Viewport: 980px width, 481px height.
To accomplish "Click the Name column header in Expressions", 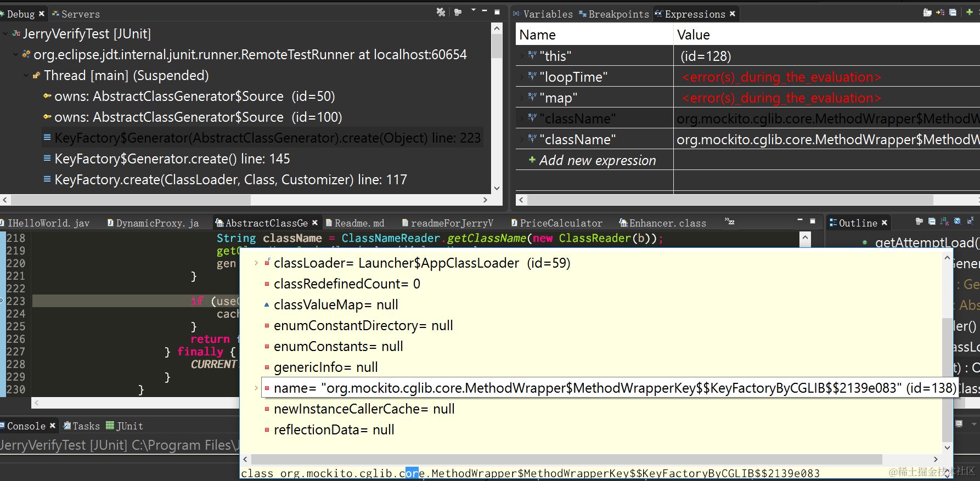I will [x=595, y=35].
